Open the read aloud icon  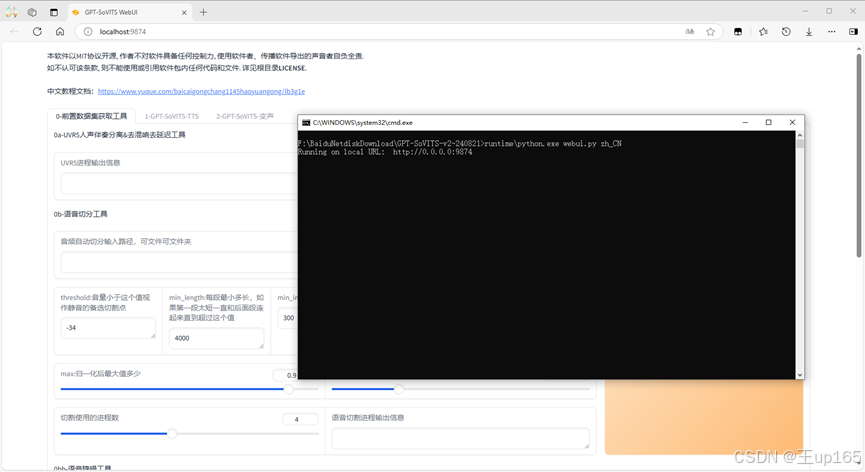point(690,31)
